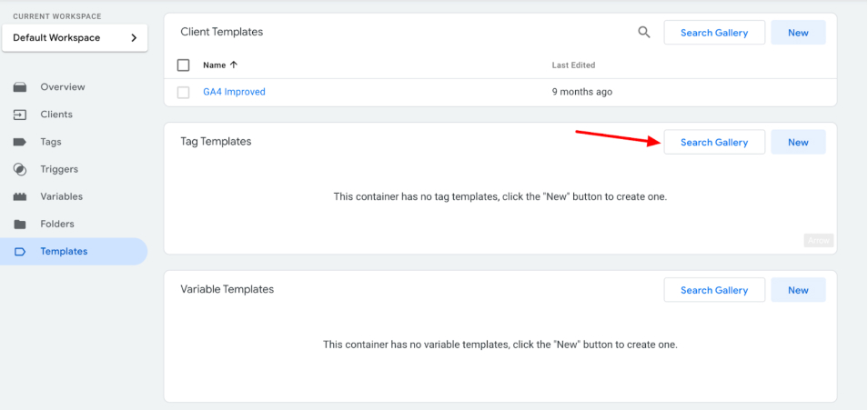Check the GA4 Improved row checkbox

(x=183, y=93)
